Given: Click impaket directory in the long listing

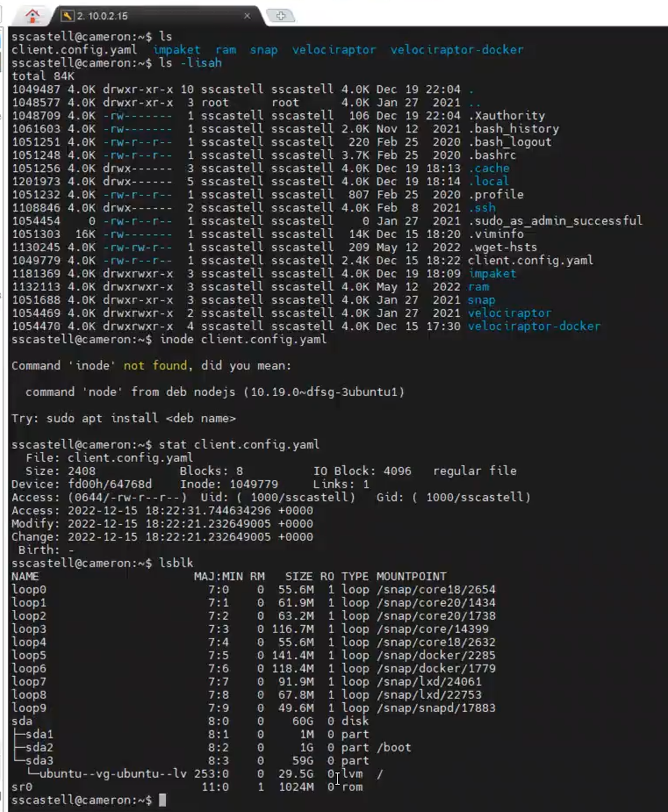Looking at the screenshot, I should [492, 273].
